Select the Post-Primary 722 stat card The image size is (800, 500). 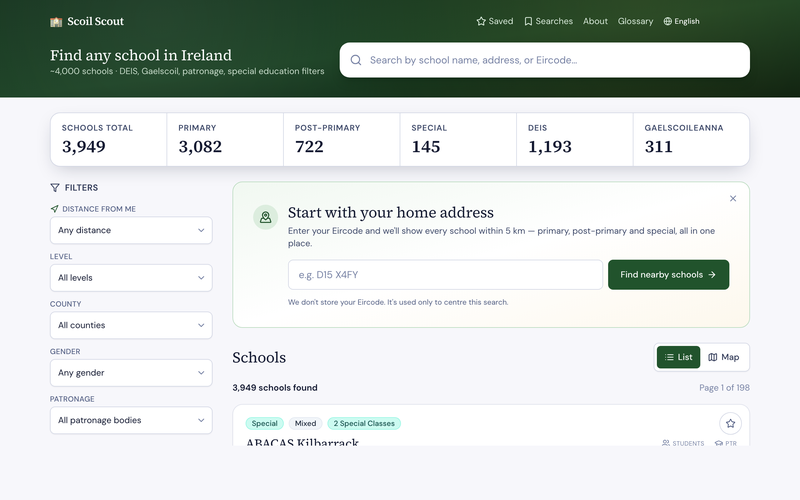click(x=341, y=139)
